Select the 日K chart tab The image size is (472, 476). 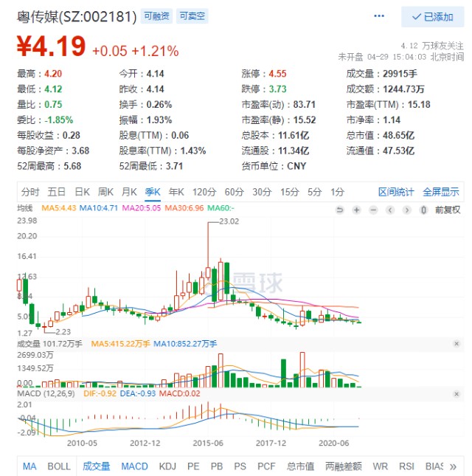pyautogui.click(x=82, y=192)
